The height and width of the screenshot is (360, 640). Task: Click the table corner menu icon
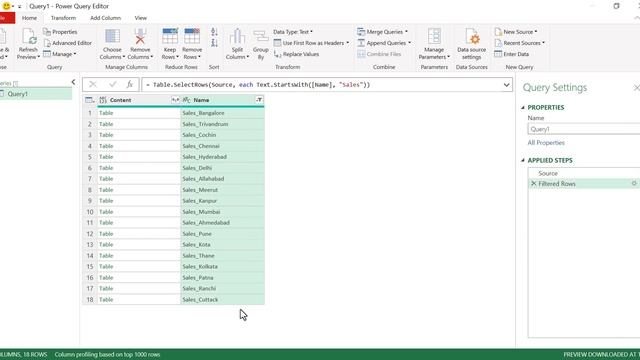[89, 100]
